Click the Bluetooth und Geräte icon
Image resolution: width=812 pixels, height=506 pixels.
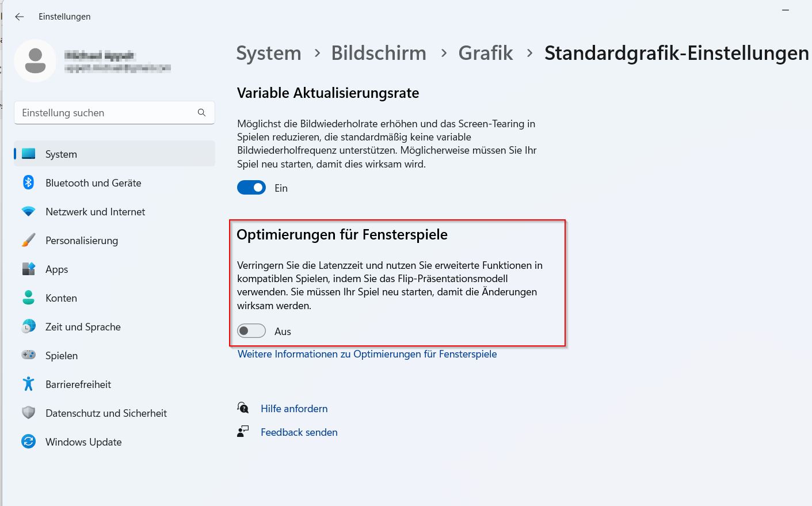point(28,183)
